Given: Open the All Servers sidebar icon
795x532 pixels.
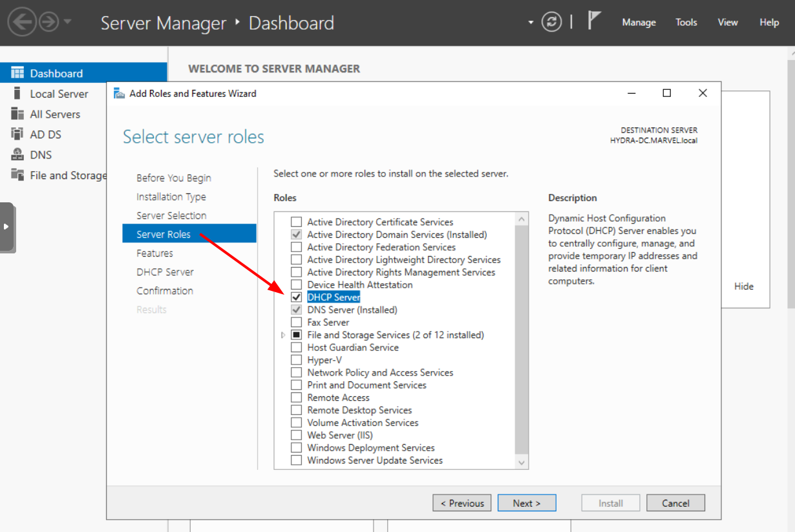Looking at the screenshot, I should 17,114.
